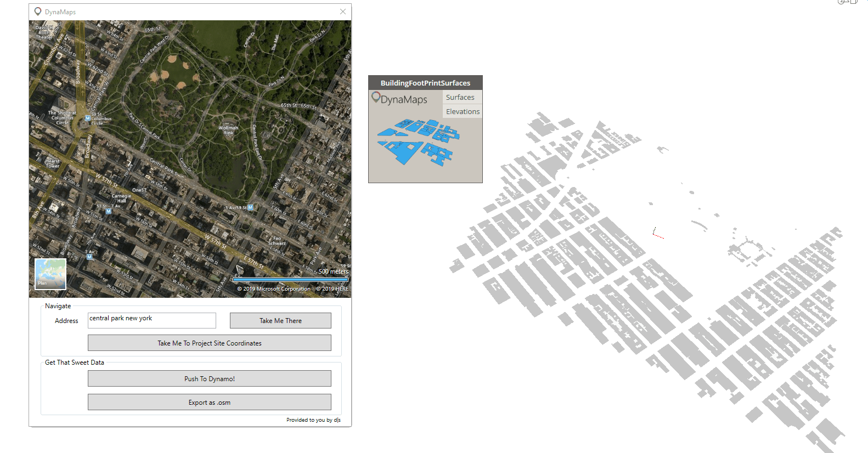Click the DynaMaps logo pin on the node
Viewport: 868px width, 453px height.
[376, 98]
